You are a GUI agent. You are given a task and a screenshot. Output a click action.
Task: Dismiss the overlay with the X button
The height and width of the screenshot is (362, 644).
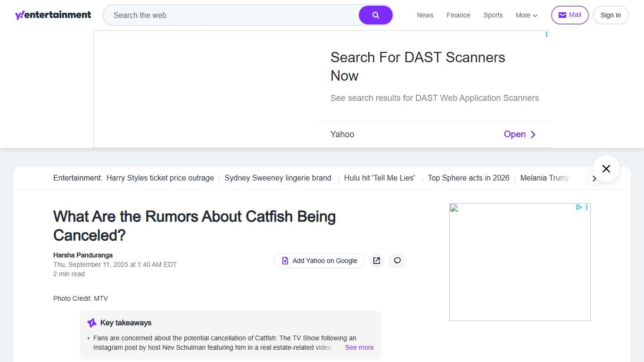[x=606, y=168]
